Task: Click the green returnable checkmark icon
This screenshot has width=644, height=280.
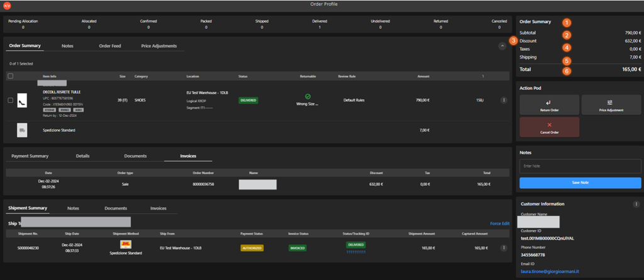Action: click(308, 96)
